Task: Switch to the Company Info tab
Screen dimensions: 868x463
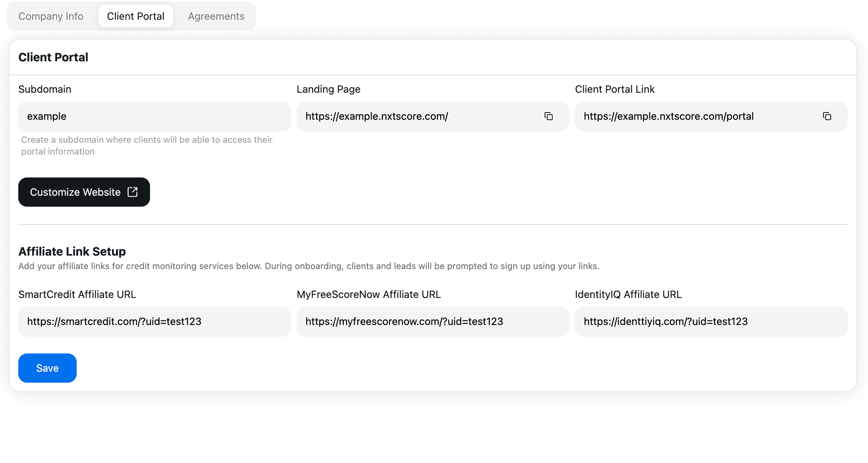Action: [51, 16]
